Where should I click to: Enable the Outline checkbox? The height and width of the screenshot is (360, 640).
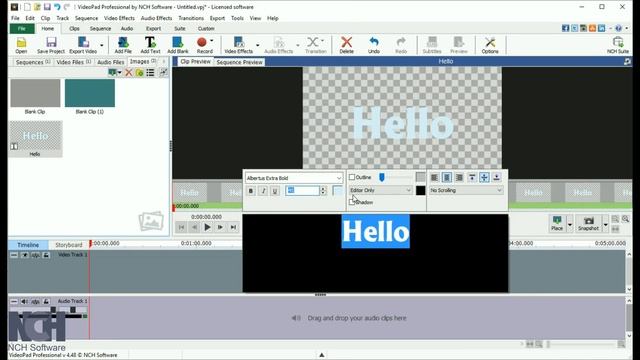352,177
